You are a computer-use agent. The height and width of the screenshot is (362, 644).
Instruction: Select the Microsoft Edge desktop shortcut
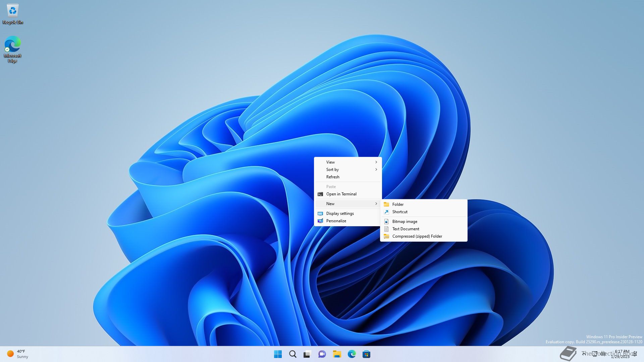point(13,49)
